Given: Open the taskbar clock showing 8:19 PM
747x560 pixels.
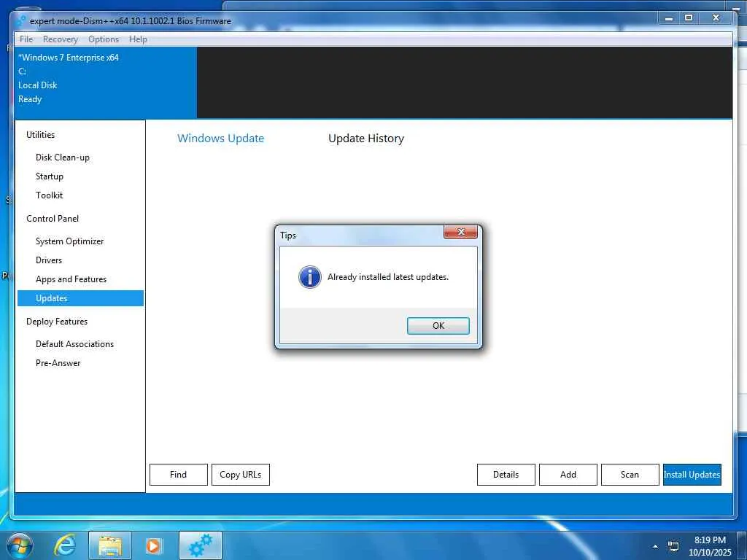Looking at the screenshot, I should 710,546.
